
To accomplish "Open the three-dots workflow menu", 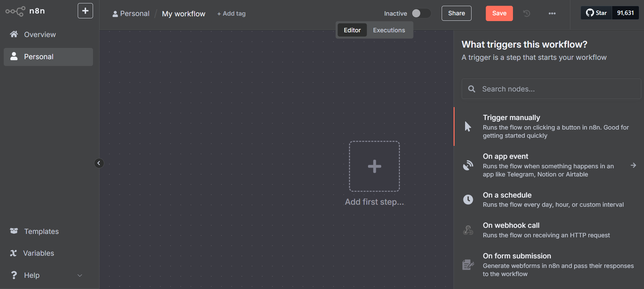I will tap(552, 14).
